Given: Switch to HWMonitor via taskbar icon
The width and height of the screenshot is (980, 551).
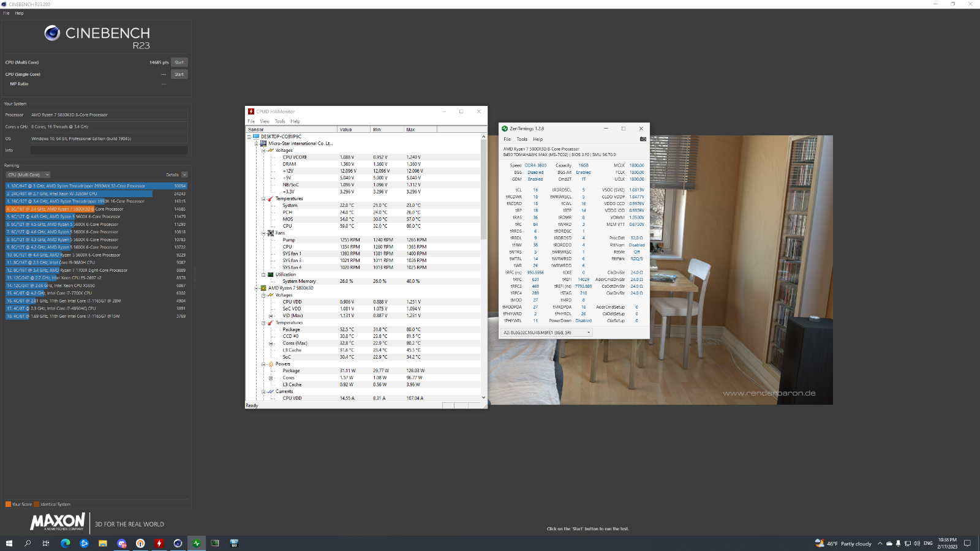Looking at the screenshot, I should 159,543.
